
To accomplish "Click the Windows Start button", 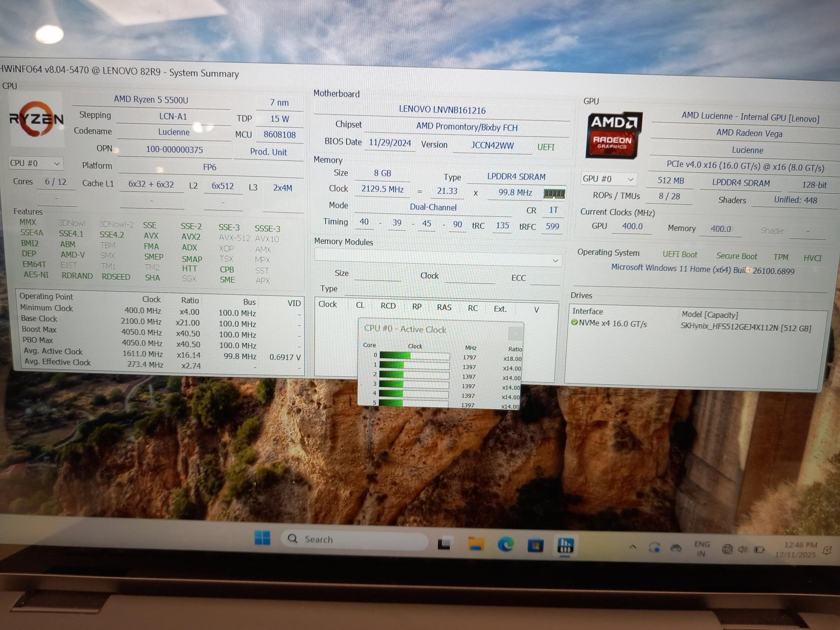I will (x=262, y=538).
